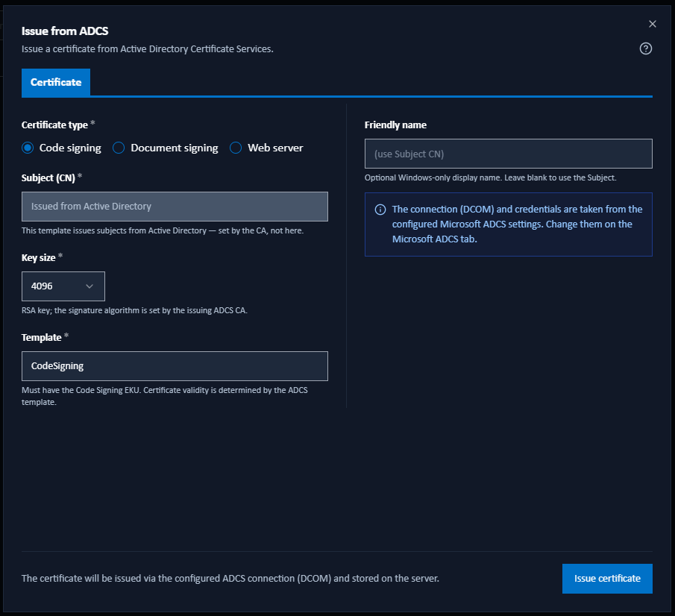
Task: Click the DCOM connection and credentials notice text
Action: pyautogui.click(x=517, y=224)
